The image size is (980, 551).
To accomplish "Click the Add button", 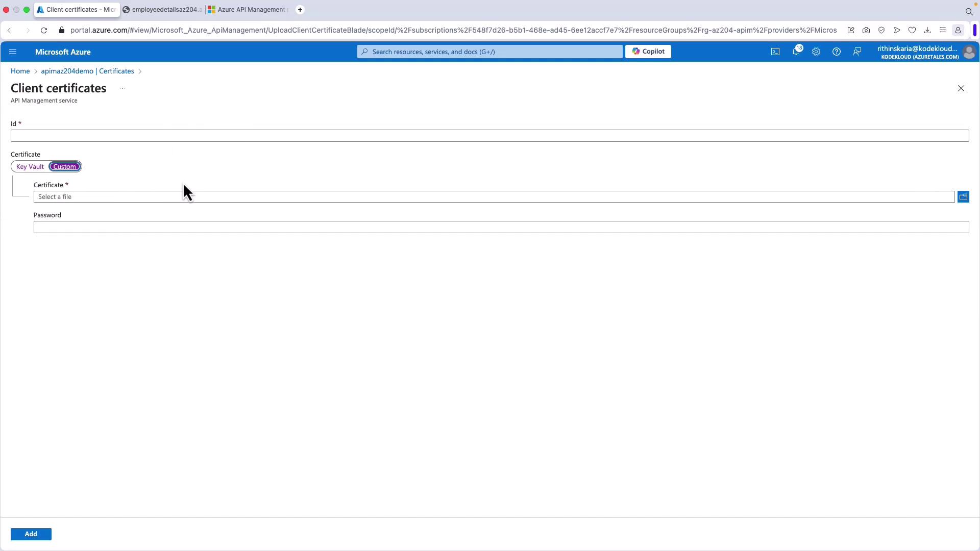I will [31, 534].
